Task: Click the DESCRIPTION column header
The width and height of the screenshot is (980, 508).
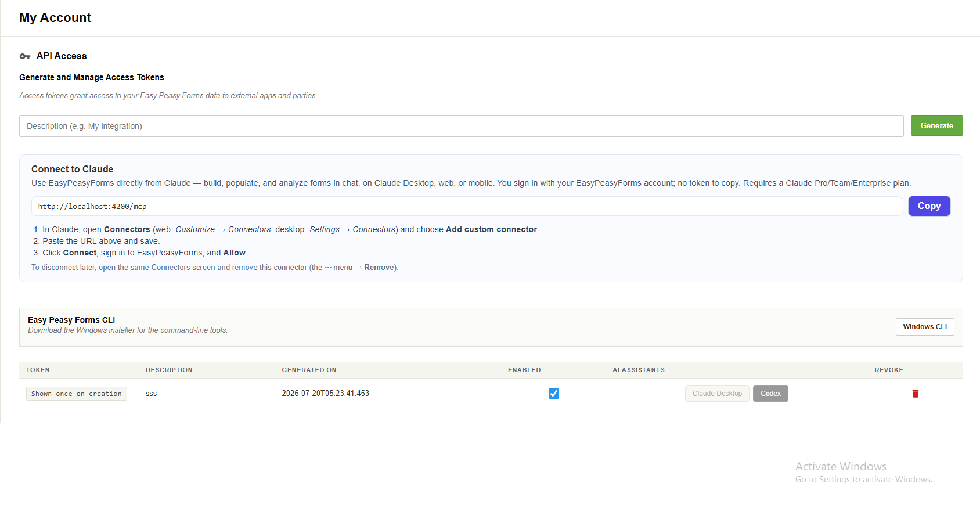Action: click(x=169, y=370)
